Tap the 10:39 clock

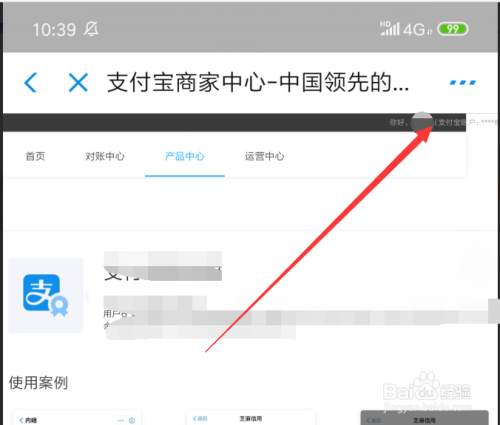coord(54,30)
